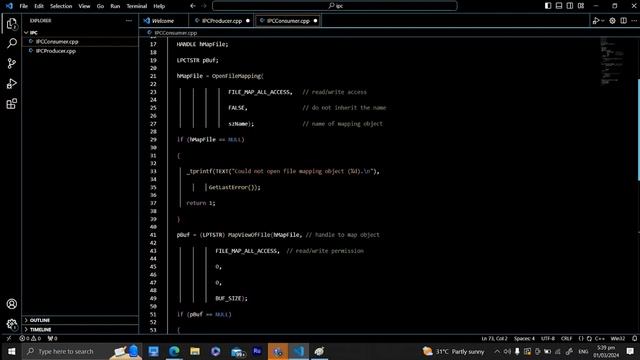Click the editor vertical scrollbar
Screen dimensions: 640x360
point(638,130)
